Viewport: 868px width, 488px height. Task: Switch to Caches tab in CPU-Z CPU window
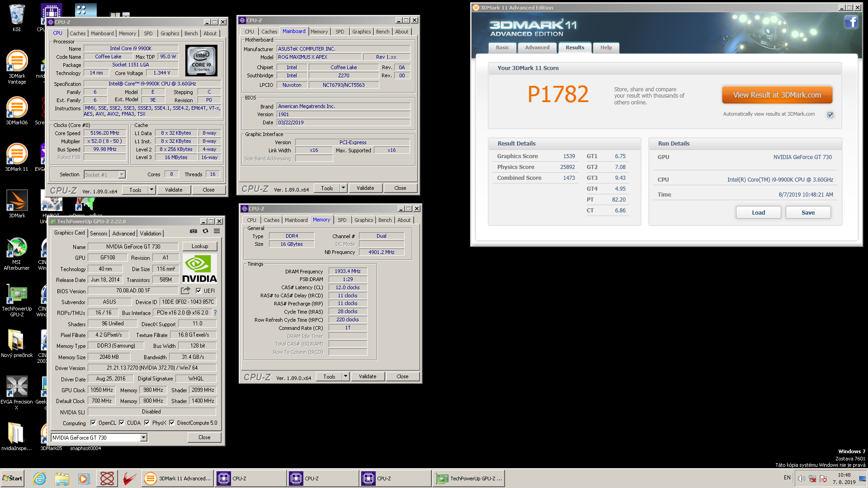(77, 33)
